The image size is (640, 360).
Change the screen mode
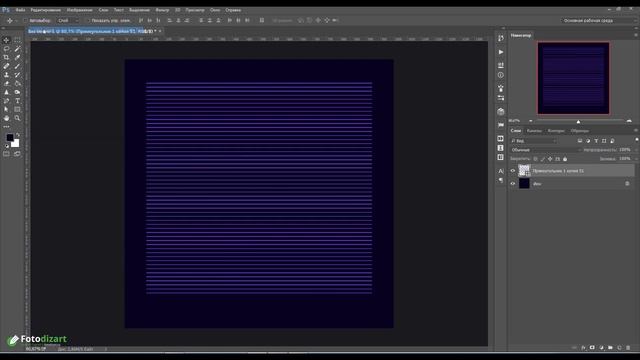click(x=17, y=154)
